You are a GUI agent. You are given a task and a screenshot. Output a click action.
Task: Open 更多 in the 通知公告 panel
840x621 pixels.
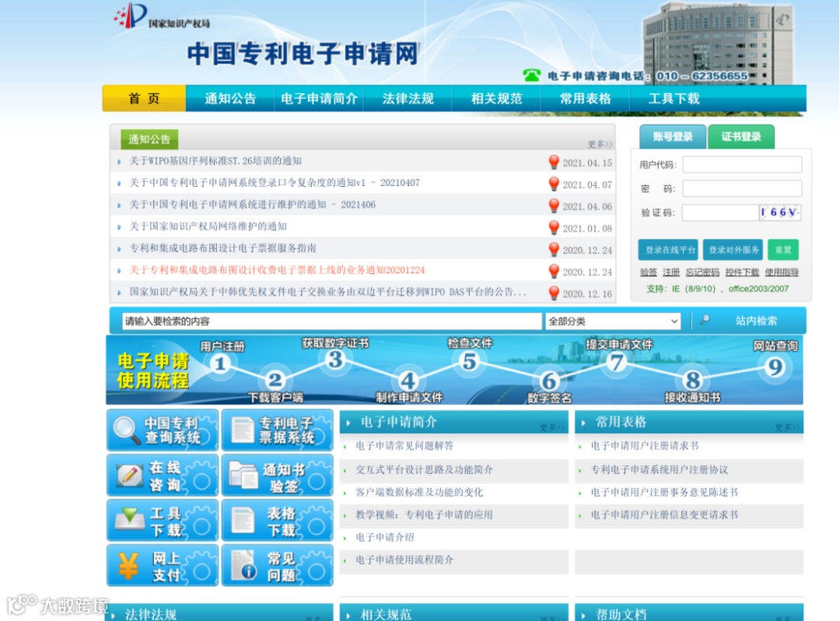600,144
